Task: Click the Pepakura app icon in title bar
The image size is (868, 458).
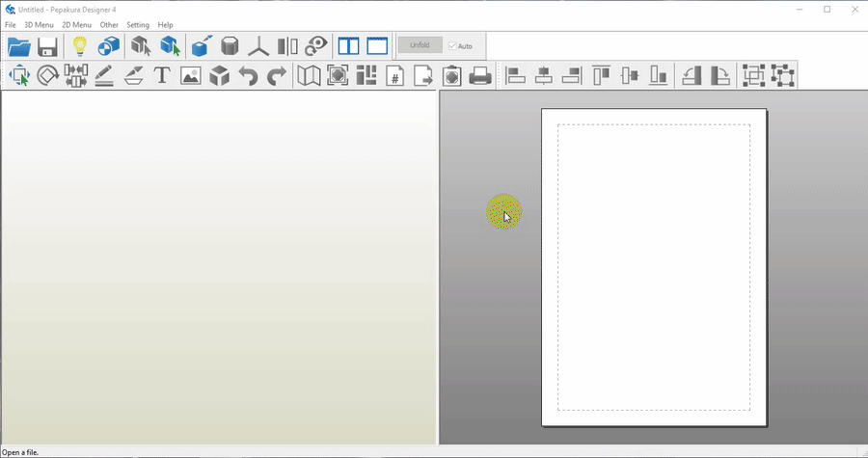Action: (10, 10)
